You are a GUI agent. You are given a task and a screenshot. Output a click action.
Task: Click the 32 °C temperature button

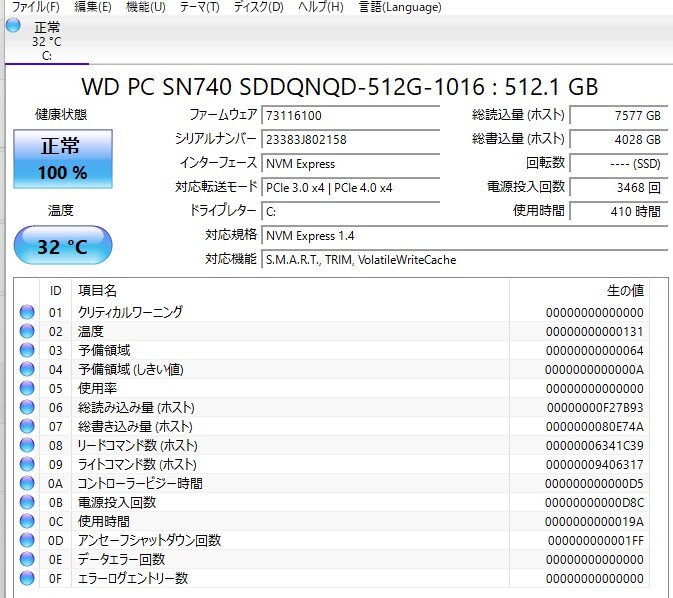coord(63,246)
